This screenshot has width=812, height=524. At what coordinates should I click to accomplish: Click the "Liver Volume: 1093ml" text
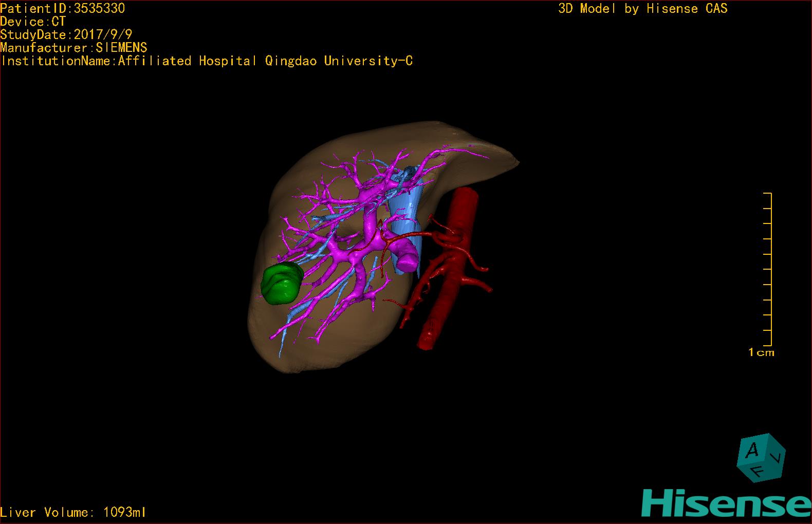pos(73,512)
